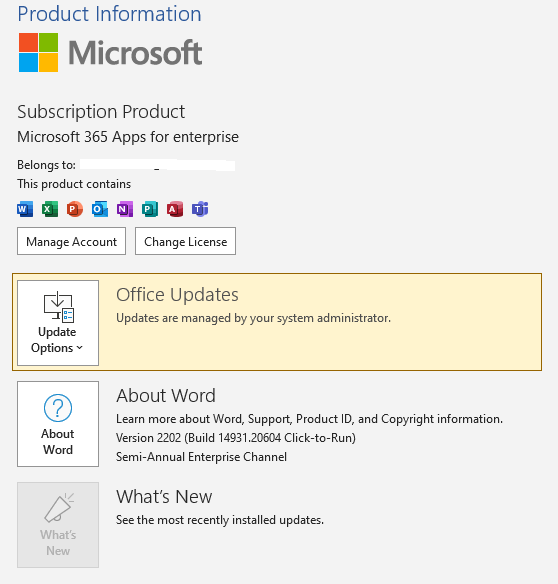The height and width of the screenshot is (584, 558).
Task: Click the version build number text
Action: point(236,438)
